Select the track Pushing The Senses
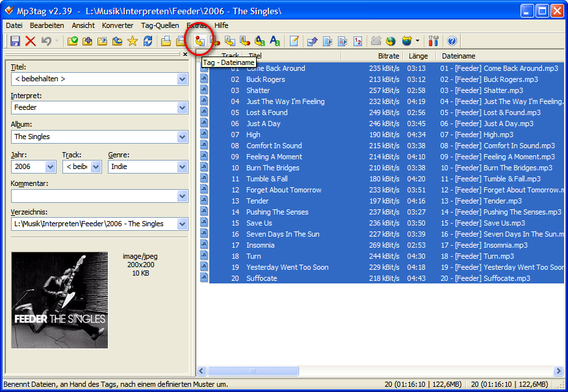 pos(278,212)
